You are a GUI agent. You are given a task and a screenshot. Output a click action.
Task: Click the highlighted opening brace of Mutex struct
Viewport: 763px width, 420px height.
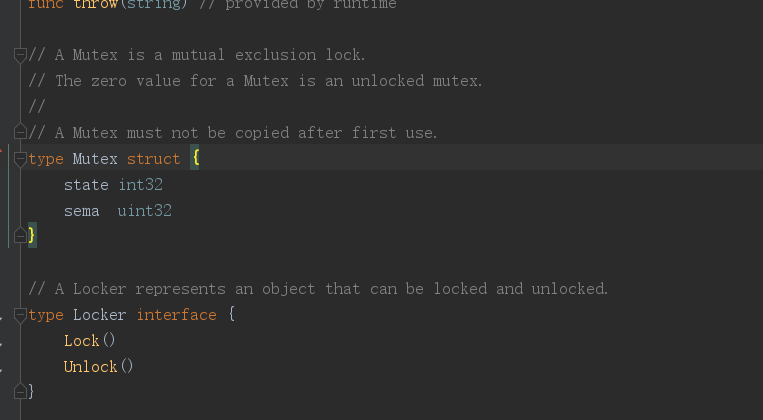pyautogui.click(x=196, y=159)
